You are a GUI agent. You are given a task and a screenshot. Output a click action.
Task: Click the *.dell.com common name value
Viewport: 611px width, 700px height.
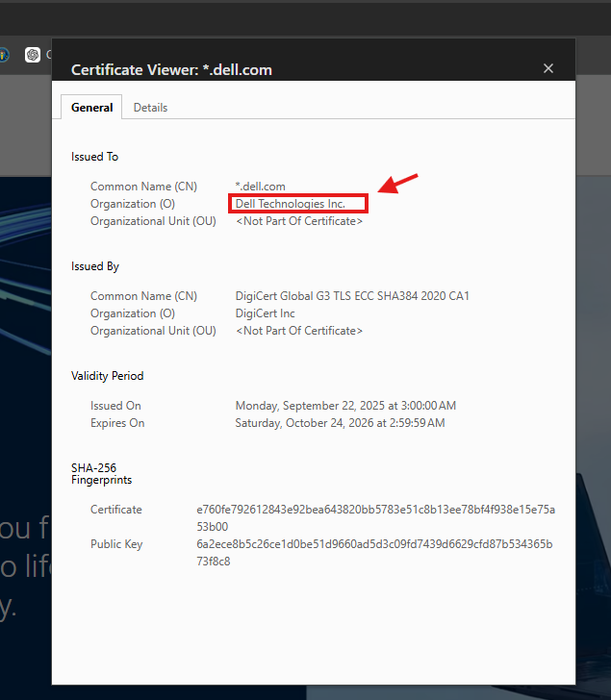pos(260,187)
